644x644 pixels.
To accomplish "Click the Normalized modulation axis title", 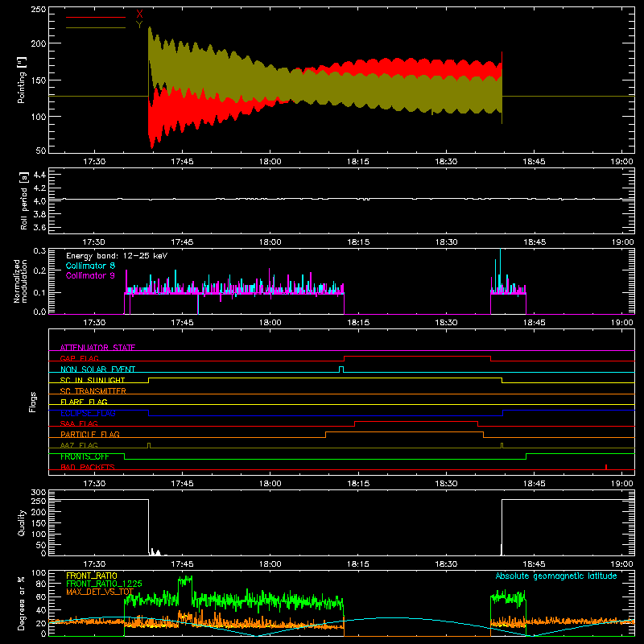I will click(20, 281).
